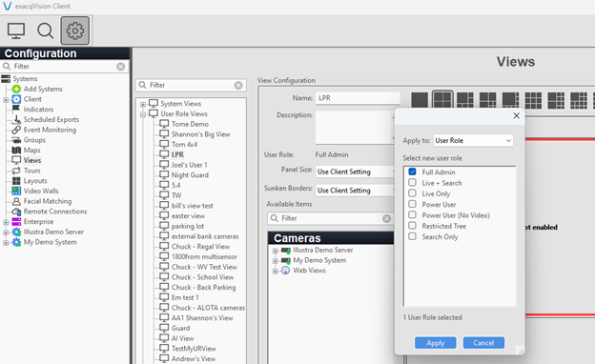Screen dimensions: 595x364
Task: Click the Add Systems green plus icon
Action: 16,89
